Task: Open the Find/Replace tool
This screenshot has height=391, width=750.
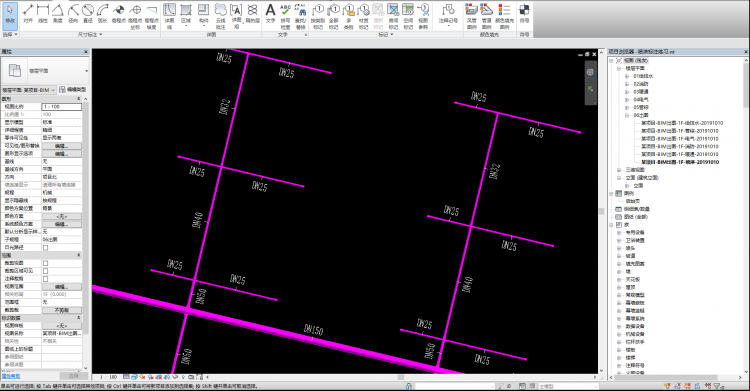Action: click(x=300, y=16)
